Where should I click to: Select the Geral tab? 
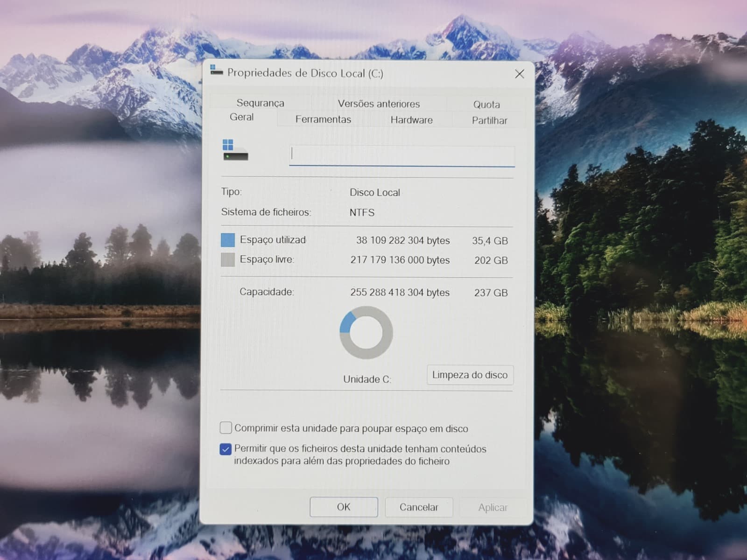pos(241,117)
